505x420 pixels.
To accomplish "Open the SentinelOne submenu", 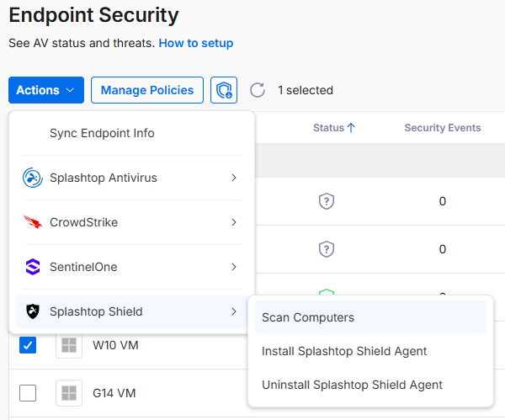I will click(132, 267).
